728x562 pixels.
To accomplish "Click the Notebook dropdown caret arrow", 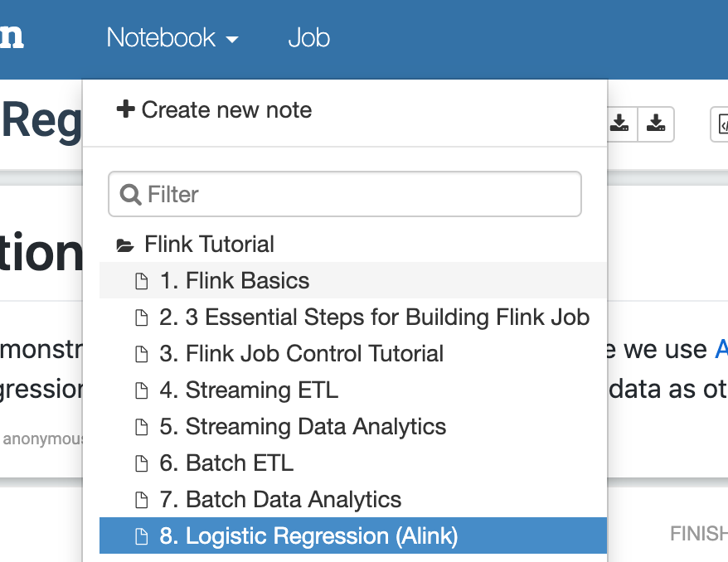I will coord(232,40).
